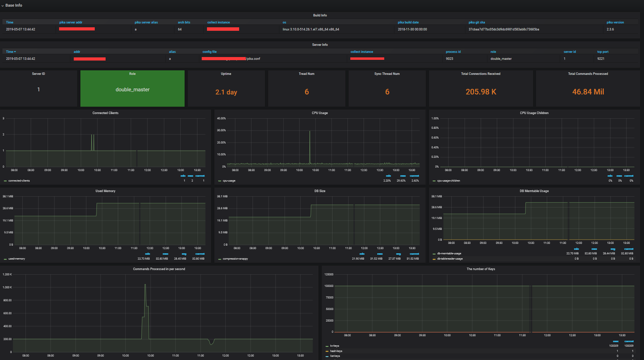644x360 pixels.
Task: Sort Server Info by process id column
Action: click(x=453, y=52)
